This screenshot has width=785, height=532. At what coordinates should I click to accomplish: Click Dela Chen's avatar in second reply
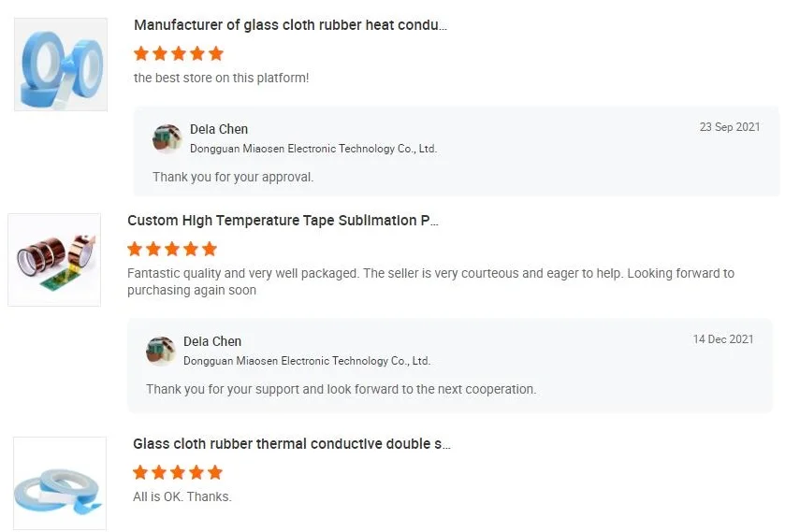pos(160,351)
